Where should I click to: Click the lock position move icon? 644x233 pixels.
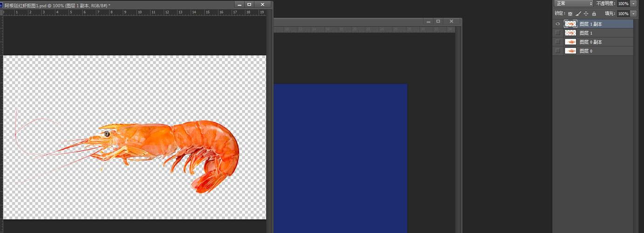(x=586, y=14)
